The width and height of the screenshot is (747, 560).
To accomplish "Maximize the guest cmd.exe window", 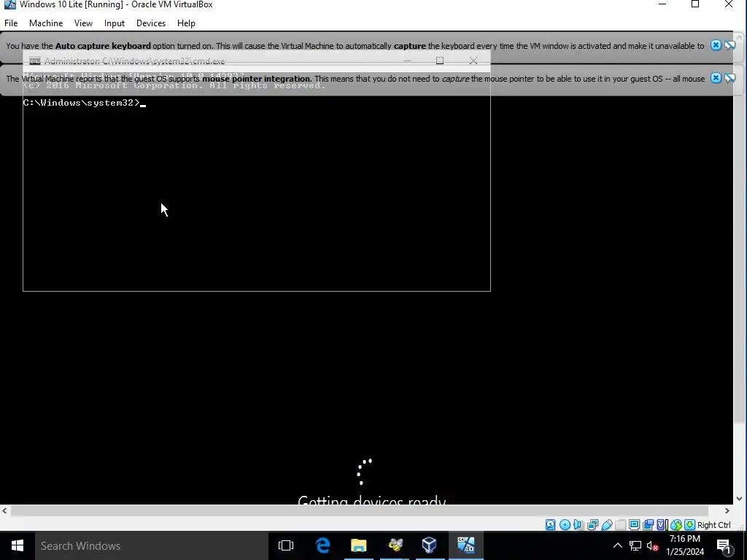I will pyautogui.click(x=440, y=61).
